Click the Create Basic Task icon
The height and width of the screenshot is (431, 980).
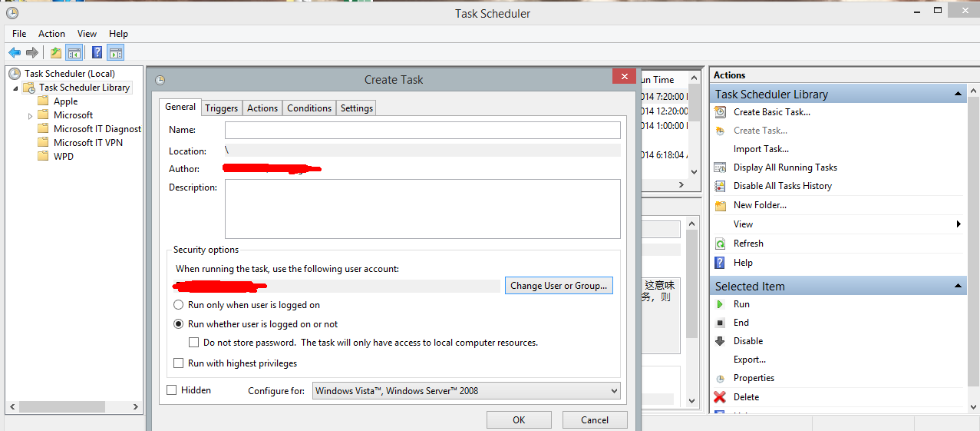tap(720, 112)
